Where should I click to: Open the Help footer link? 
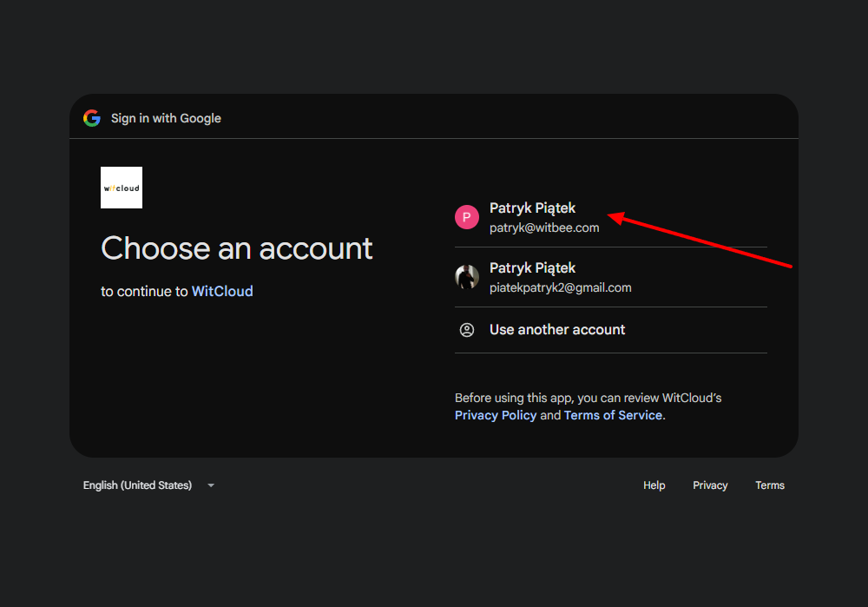[654, 485]
